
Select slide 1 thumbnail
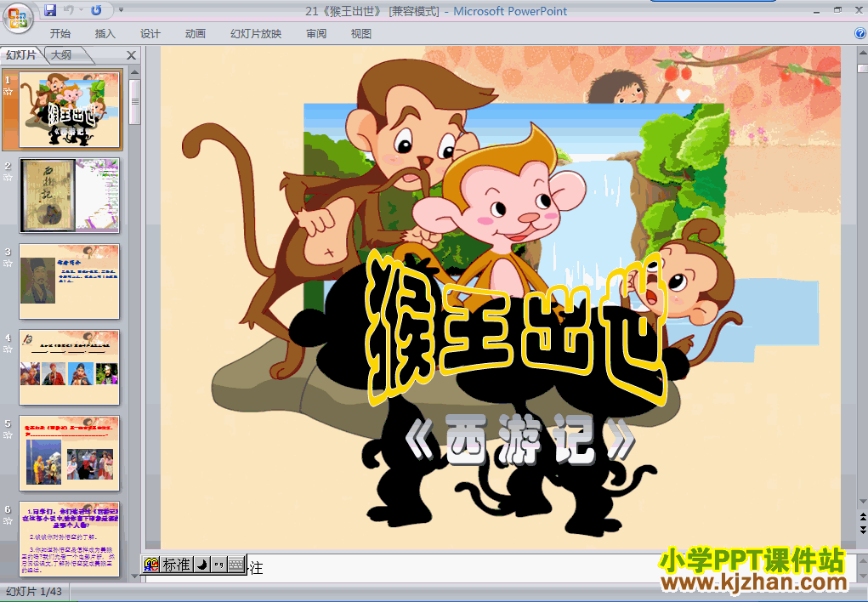69,110
